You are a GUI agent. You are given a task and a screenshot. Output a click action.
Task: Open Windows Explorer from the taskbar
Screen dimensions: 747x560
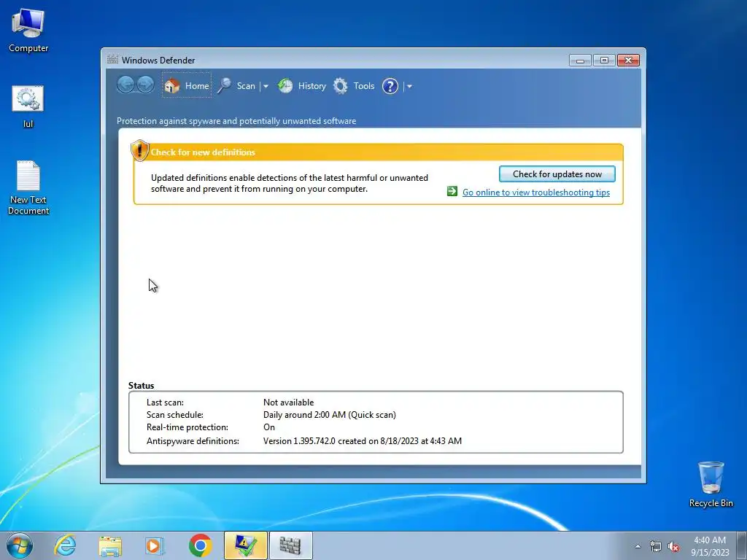[x=110, y=545]
